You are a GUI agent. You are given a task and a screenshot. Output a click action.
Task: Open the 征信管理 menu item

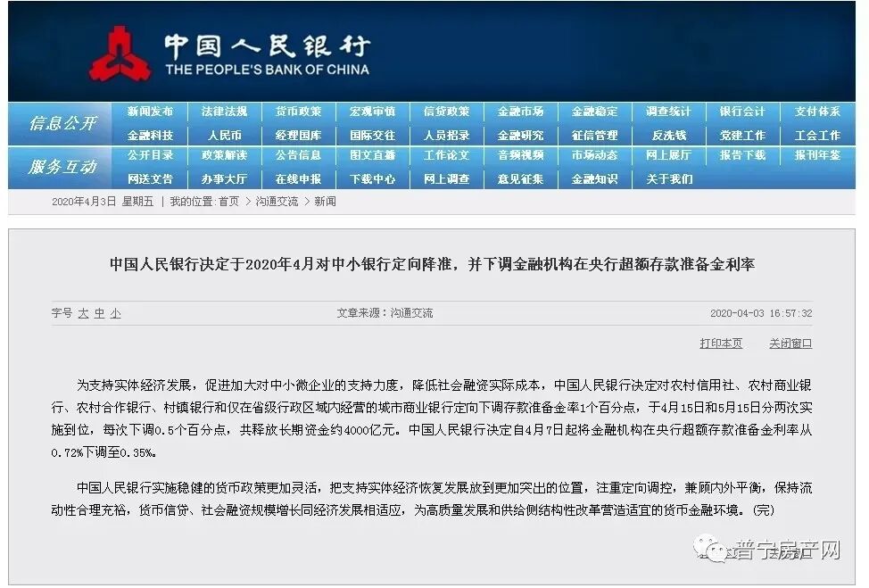point(595,136)
